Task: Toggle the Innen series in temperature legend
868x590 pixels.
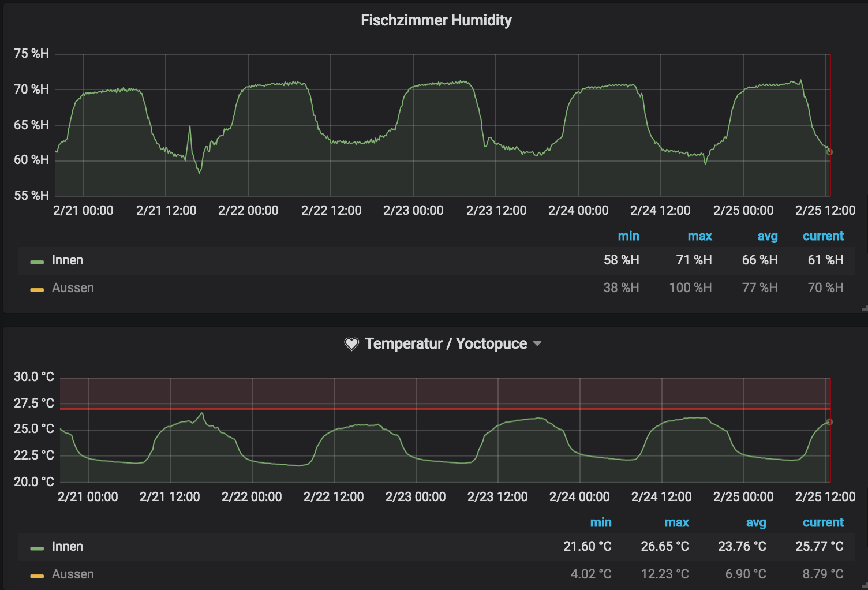Action: click(x=68, y=547)
